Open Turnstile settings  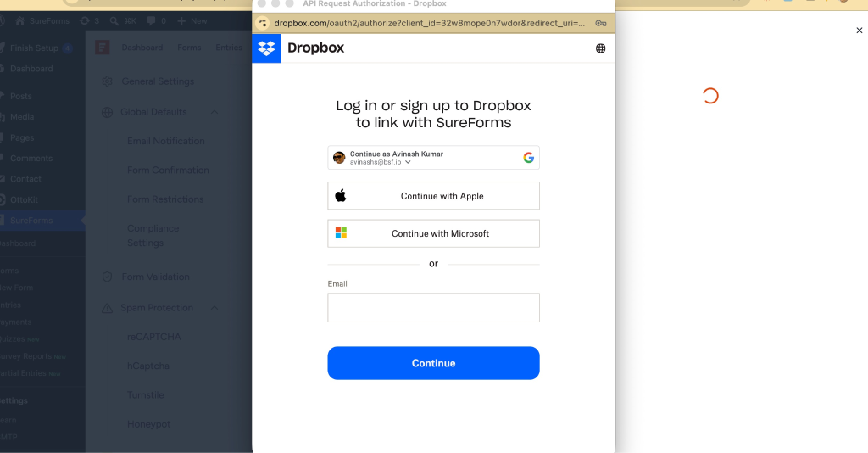pos(146,394)
